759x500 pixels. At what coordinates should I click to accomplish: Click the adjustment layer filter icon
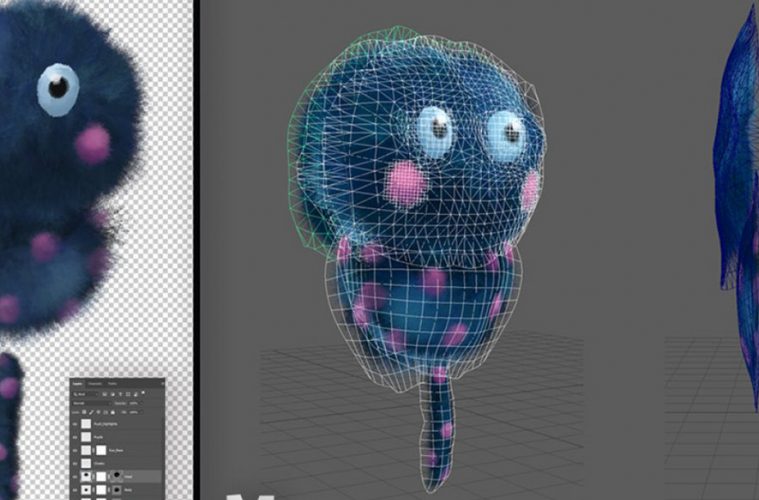pyautogui.click(x=113, y=394)
